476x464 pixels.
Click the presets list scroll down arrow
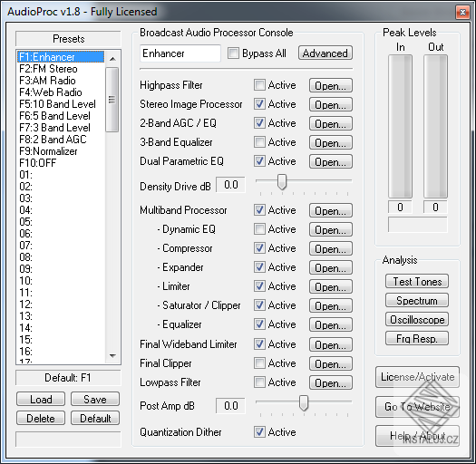tap(112, 355)
